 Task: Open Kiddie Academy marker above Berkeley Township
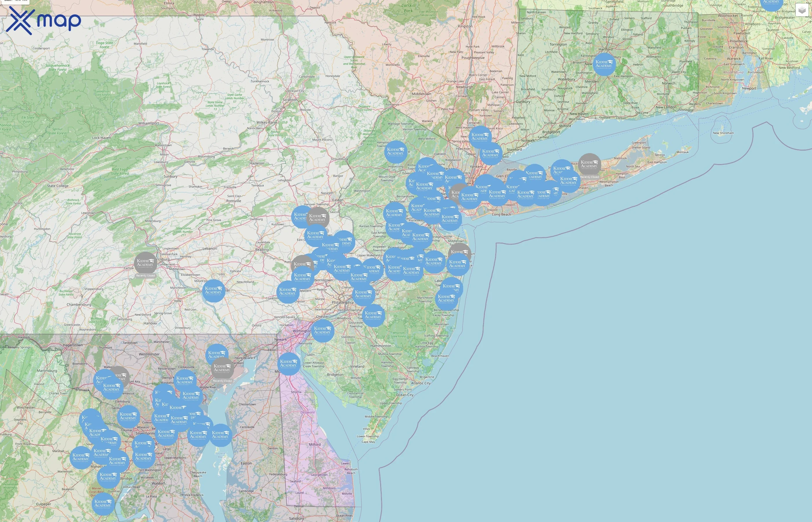click(x=446, y=299)
